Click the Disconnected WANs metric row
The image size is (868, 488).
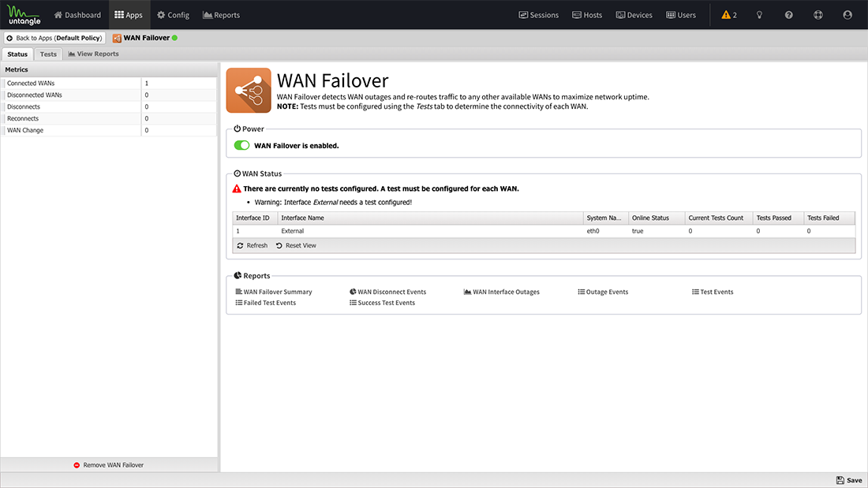click(x=109, y=95)
